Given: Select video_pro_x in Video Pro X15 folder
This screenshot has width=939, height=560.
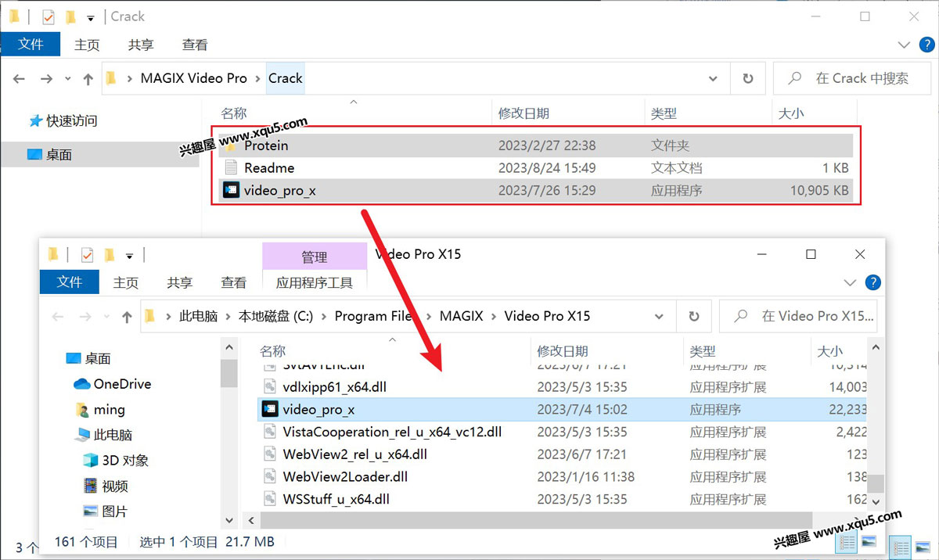Looking at the screenshot, I should [x=563, y=409].
